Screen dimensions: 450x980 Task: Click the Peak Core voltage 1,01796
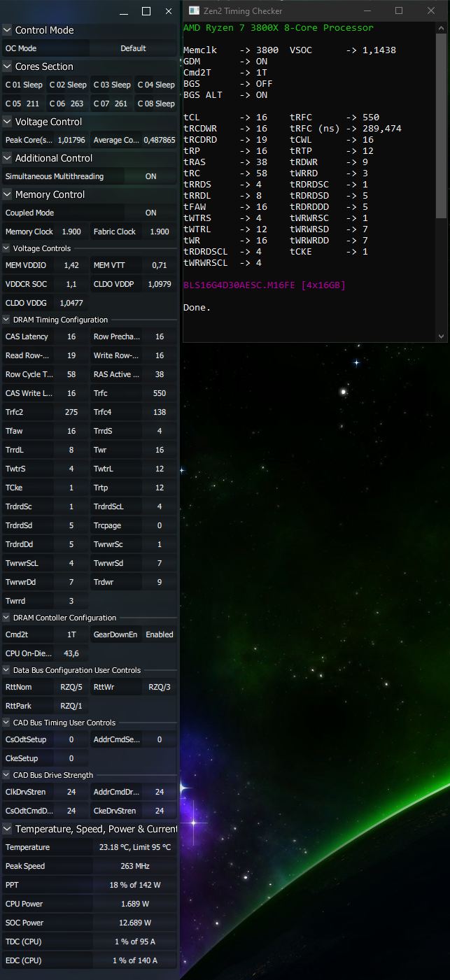71,140
